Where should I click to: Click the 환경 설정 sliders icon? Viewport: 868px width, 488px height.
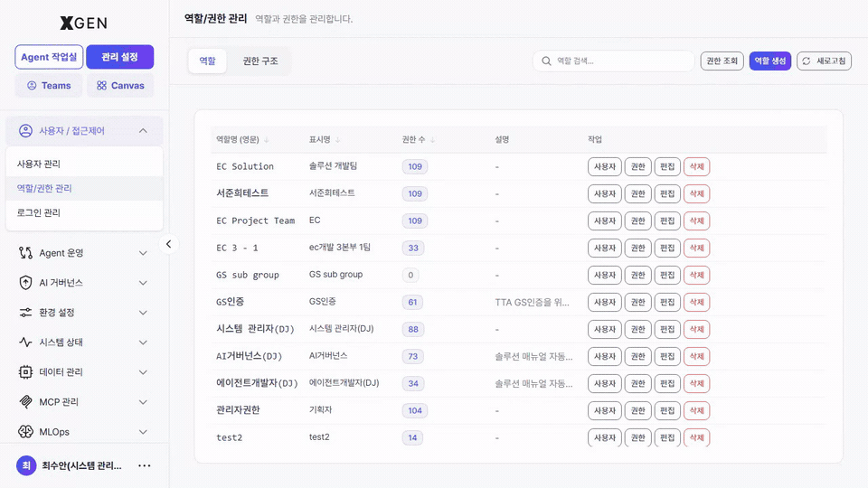click(x=25, y=313)
